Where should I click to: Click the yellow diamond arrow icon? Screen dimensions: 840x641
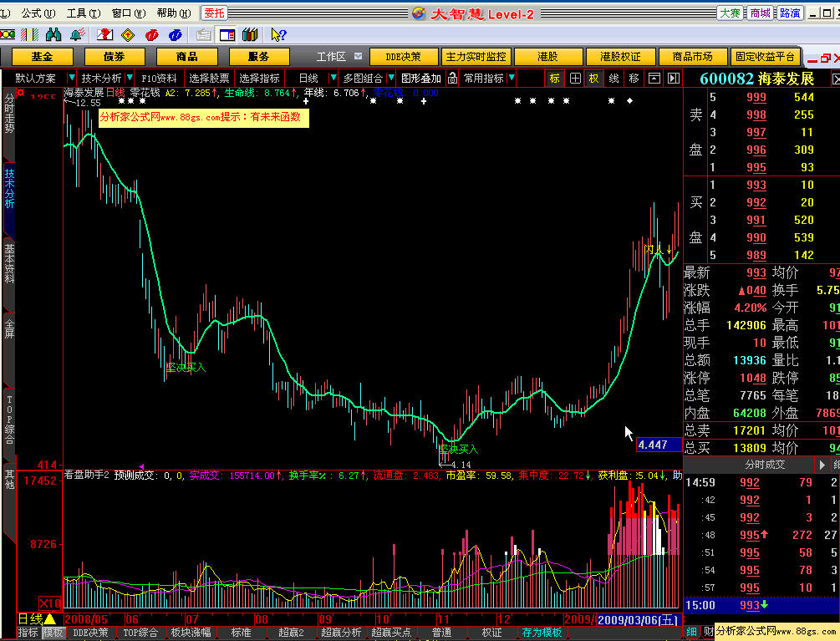128,35
